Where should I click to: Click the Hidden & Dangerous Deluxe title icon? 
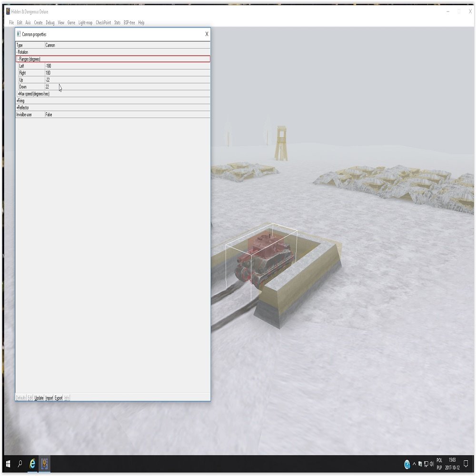[8, 11]
